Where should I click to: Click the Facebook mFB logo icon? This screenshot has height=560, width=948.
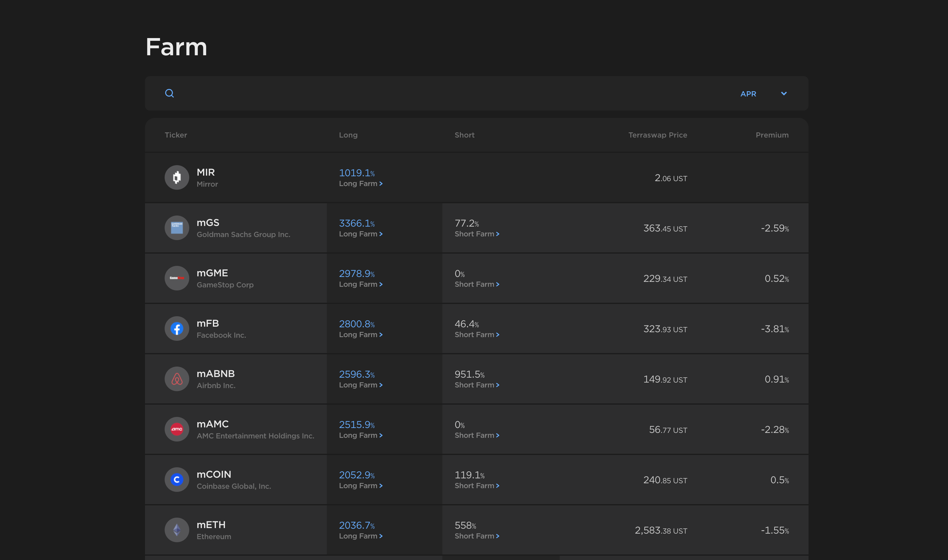177,329
